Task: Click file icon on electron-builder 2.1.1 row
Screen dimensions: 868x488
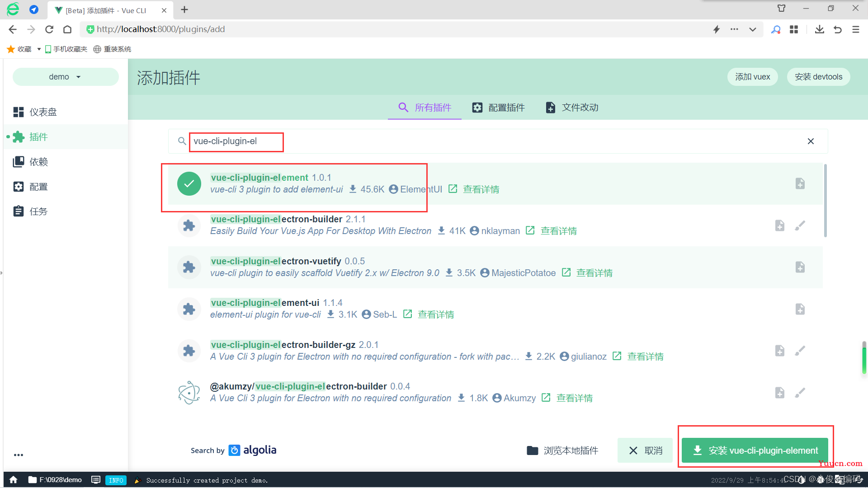Action: click(780, 225)
